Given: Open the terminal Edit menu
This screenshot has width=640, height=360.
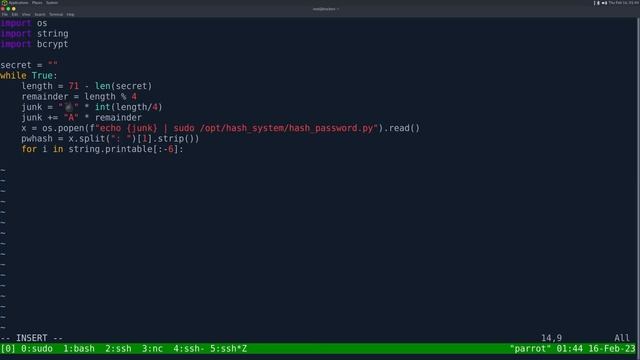Looking at the screenshot, I should (x=15, y=14).
